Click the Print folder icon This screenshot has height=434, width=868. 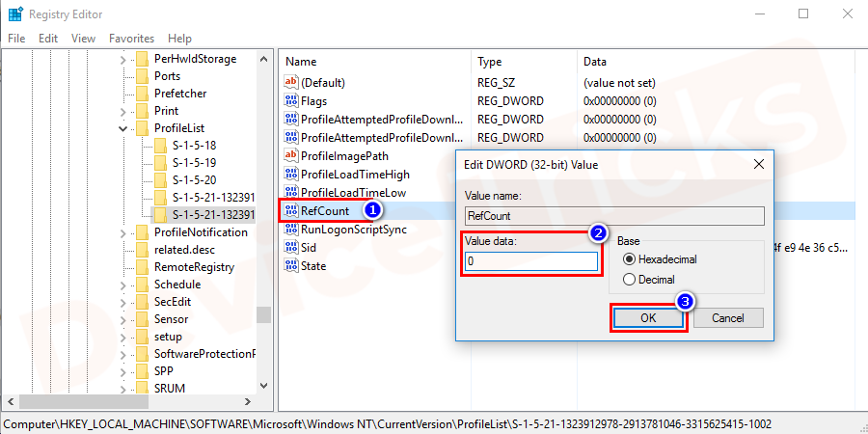(143, 111)
